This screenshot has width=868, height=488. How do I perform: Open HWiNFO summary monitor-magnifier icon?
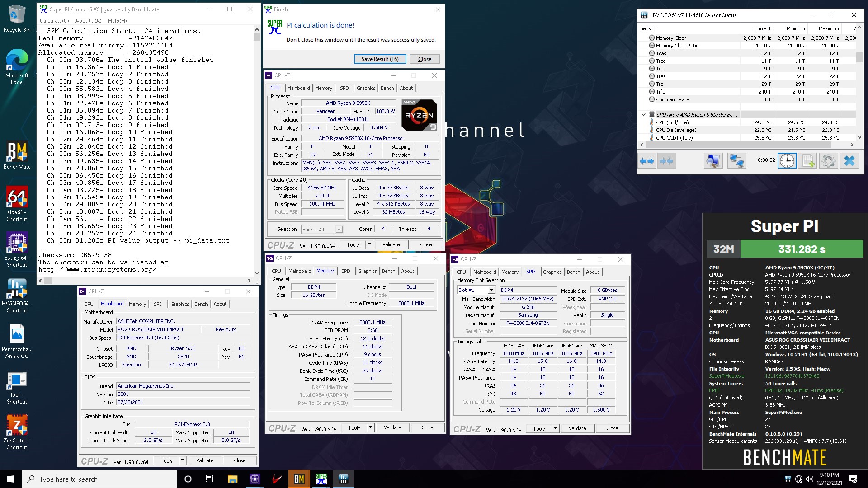click(x=713, y=161)
